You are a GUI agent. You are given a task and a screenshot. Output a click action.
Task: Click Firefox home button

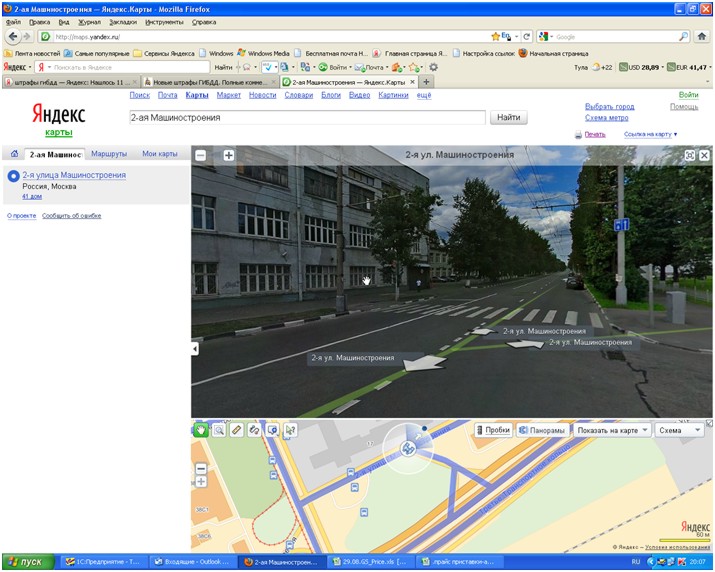[702, 36]
